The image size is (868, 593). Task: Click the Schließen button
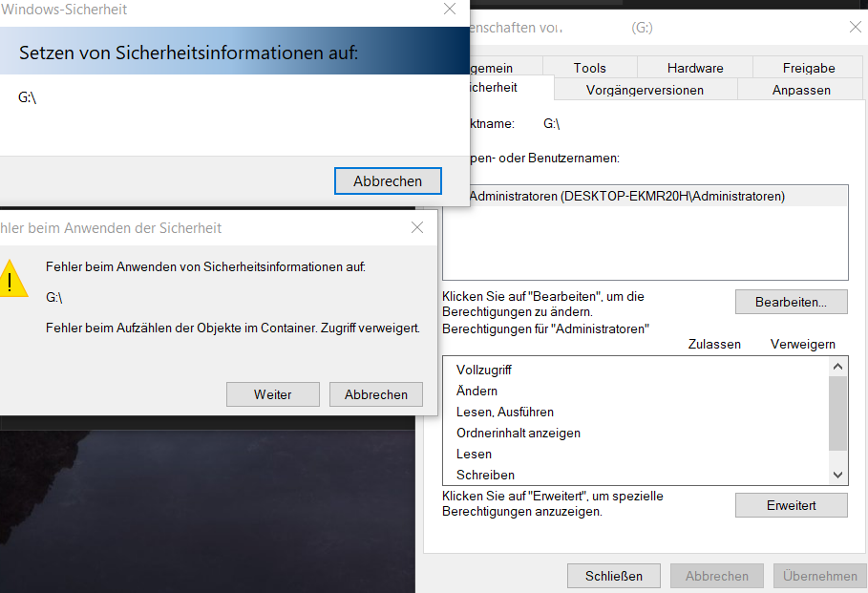pos(613,576)
